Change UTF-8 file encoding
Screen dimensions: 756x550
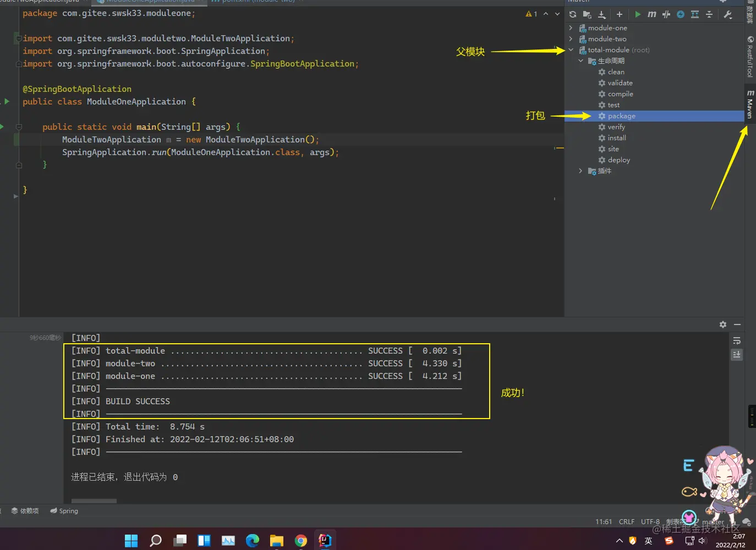pos(650,521)
